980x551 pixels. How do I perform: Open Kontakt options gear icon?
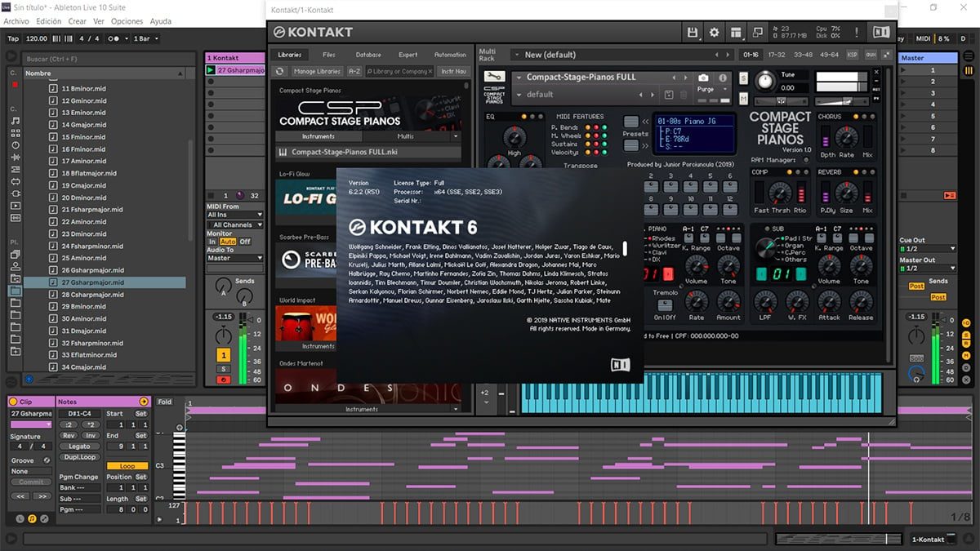click(x=715, y=33)
